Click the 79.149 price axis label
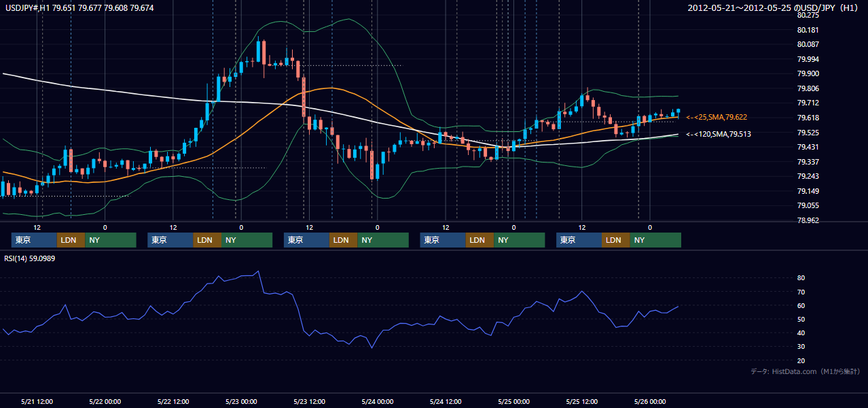Image resolution: width=868 pixels, height=408 pixels. (808, 191)
